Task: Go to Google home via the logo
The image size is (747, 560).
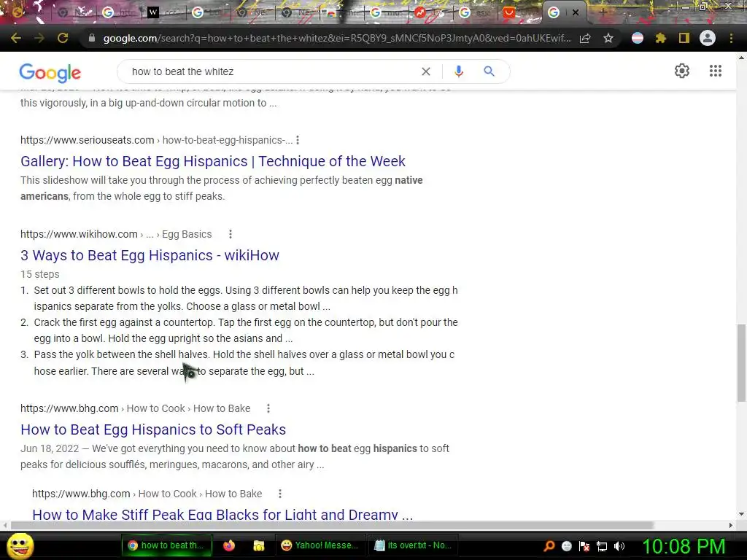Action: click(x=50, y=73)
